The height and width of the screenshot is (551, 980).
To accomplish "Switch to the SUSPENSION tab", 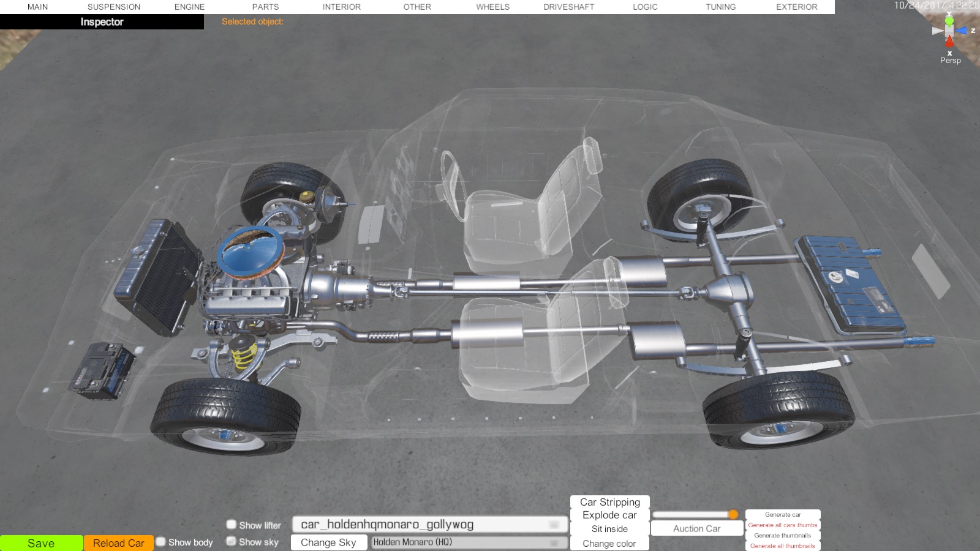I will tap(114, 7).
